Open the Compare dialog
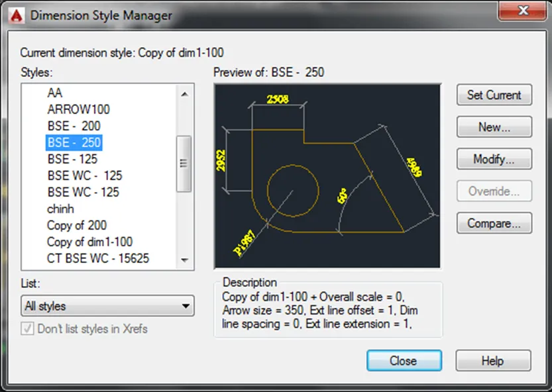 pos(494,223)
